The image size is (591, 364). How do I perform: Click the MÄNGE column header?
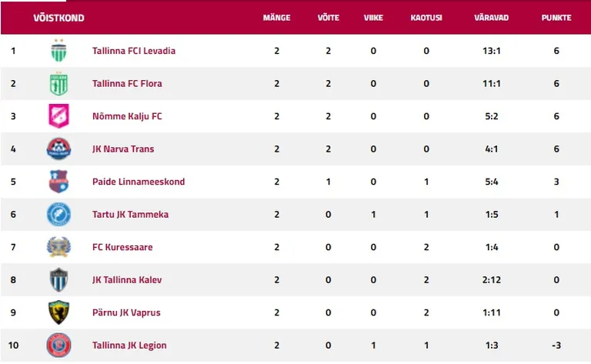277,18
